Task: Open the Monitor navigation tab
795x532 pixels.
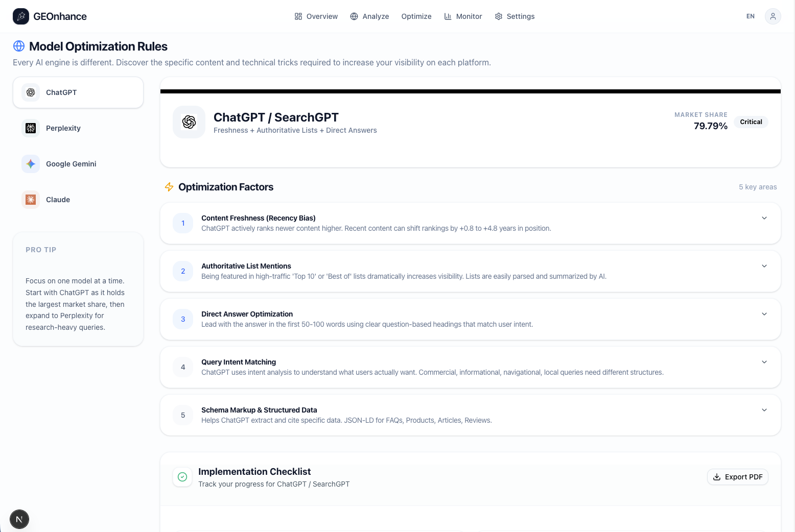Action: pyautogui.click(x=463, y=16)
